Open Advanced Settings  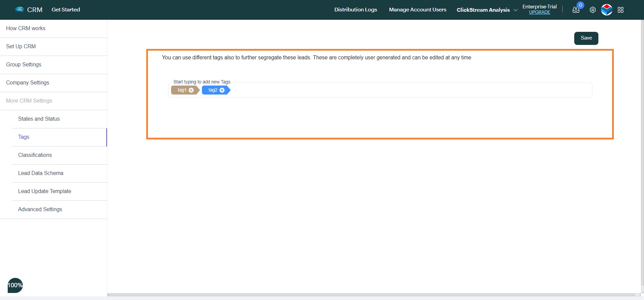pyautogui.click(x=59, y=209)
